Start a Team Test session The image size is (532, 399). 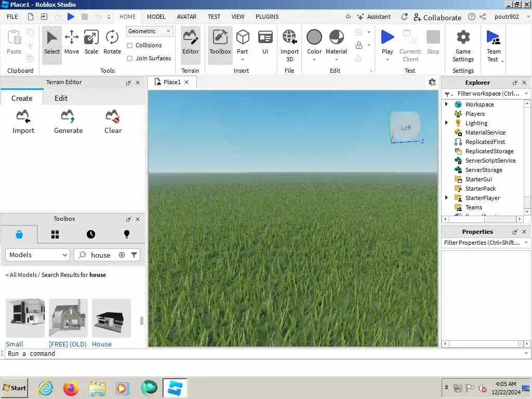coord(494,46)
